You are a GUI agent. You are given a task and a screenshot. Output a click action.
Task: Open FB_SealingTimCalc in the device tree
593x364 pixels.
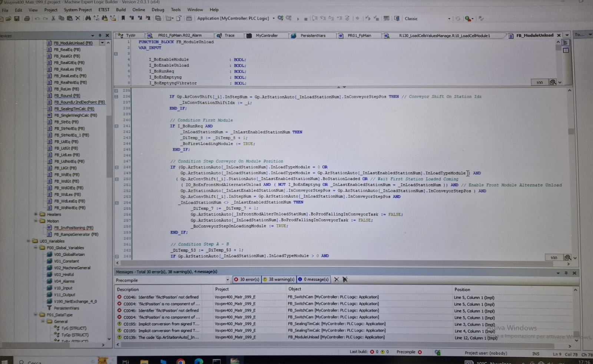tap(74, 109)
